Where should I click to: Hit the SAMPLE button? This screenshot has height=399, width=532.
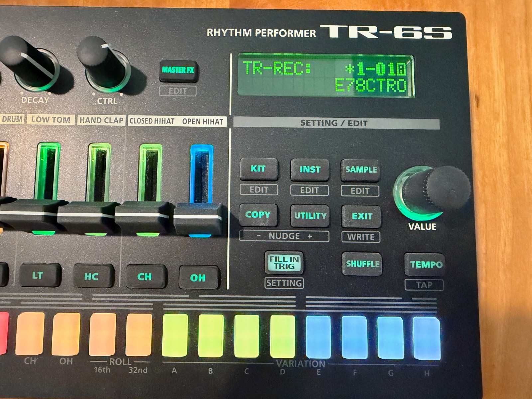(361, 170)
